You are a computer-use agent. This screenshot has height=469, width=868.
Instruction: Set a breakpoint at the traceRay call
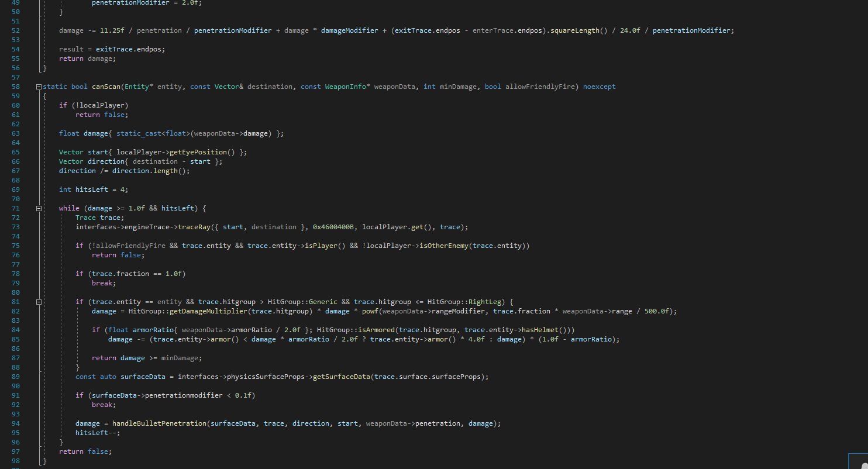tap(5, 226)
